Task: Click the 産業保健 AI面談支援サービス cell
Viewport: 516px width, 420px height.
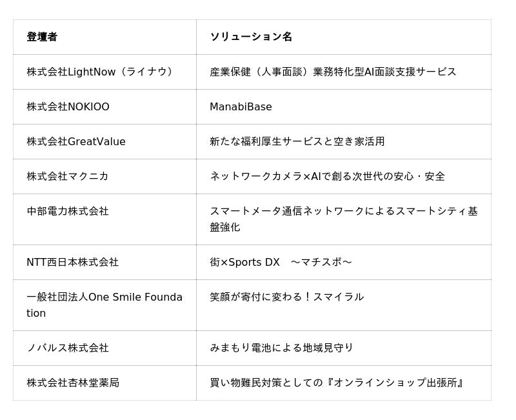Action: point(333,72)
